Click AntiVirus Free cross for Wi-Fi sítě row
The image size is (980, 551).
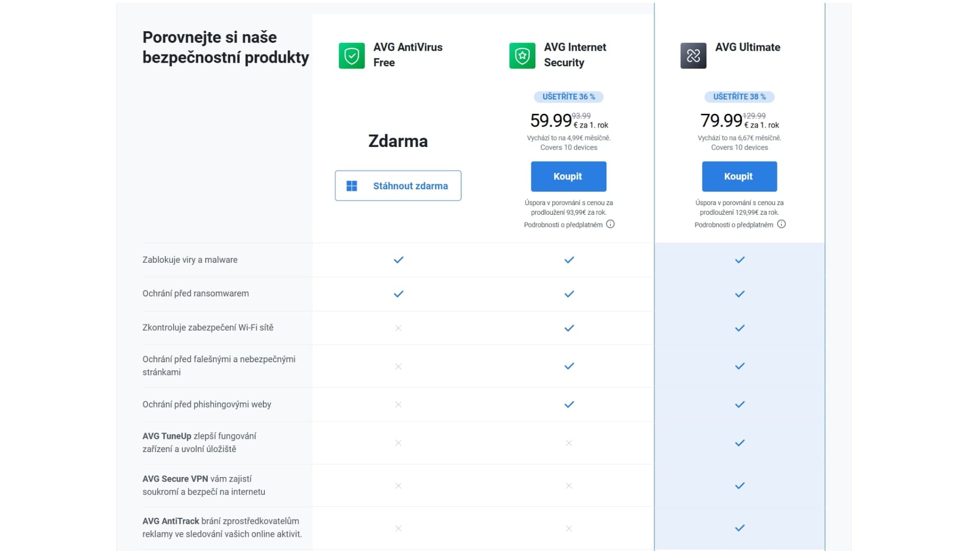tap(399, 328)
